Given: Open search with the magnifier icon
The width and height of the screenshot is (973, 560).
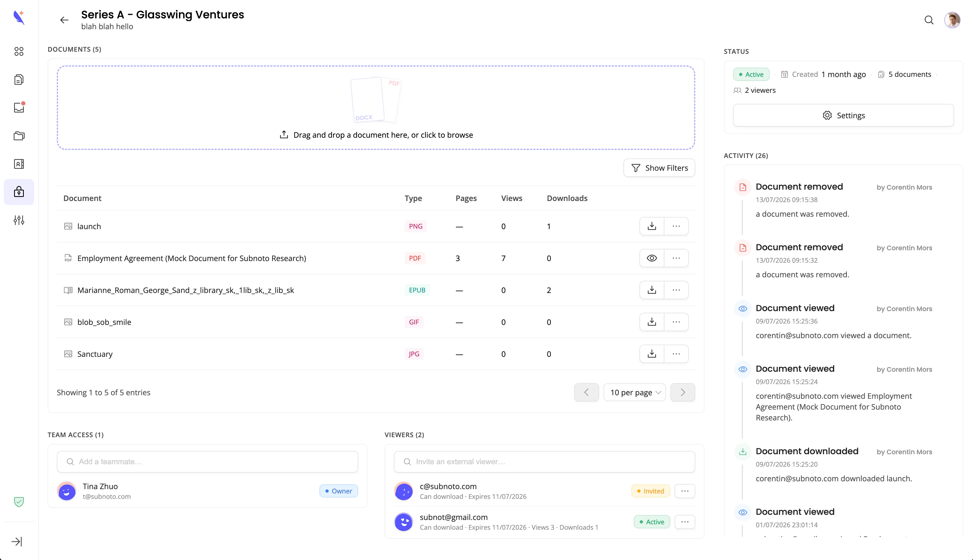Looking at the screenshot, I should (929, 20).
